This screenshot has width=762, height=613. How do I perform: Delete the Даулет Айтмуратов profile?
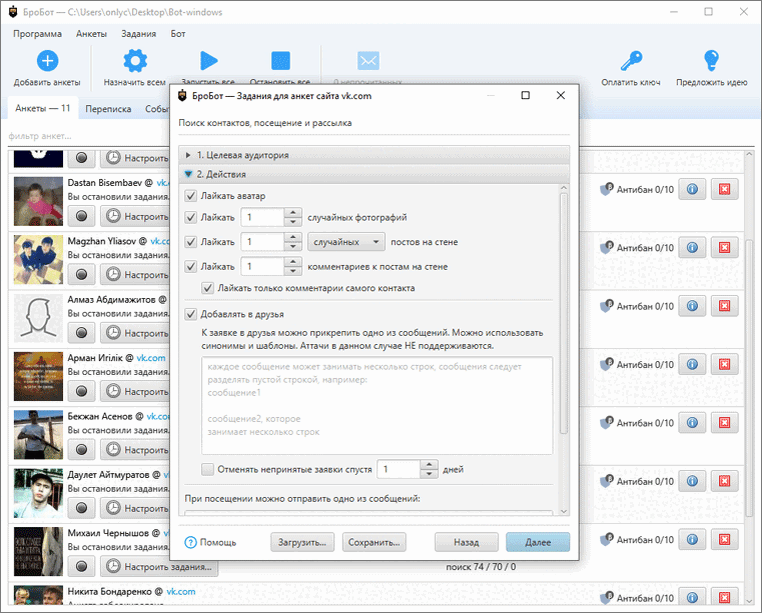[724, 481]
